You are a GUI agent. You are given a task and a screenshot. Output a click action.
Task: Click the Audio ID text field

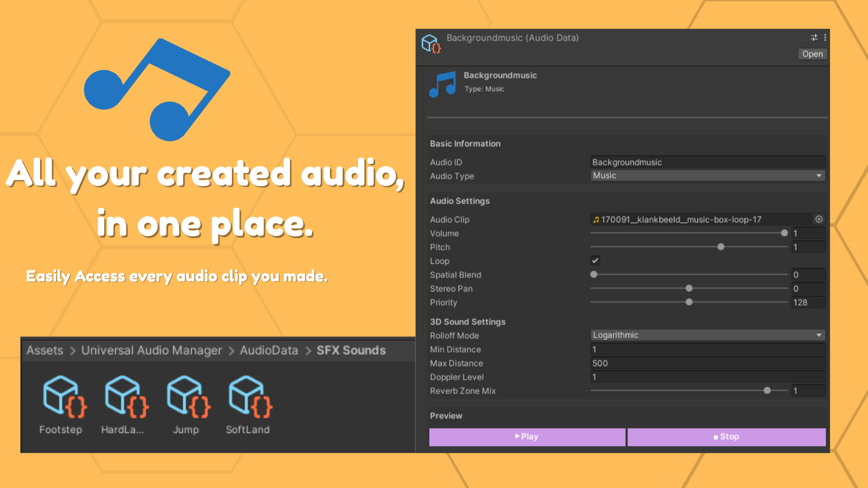708,162
